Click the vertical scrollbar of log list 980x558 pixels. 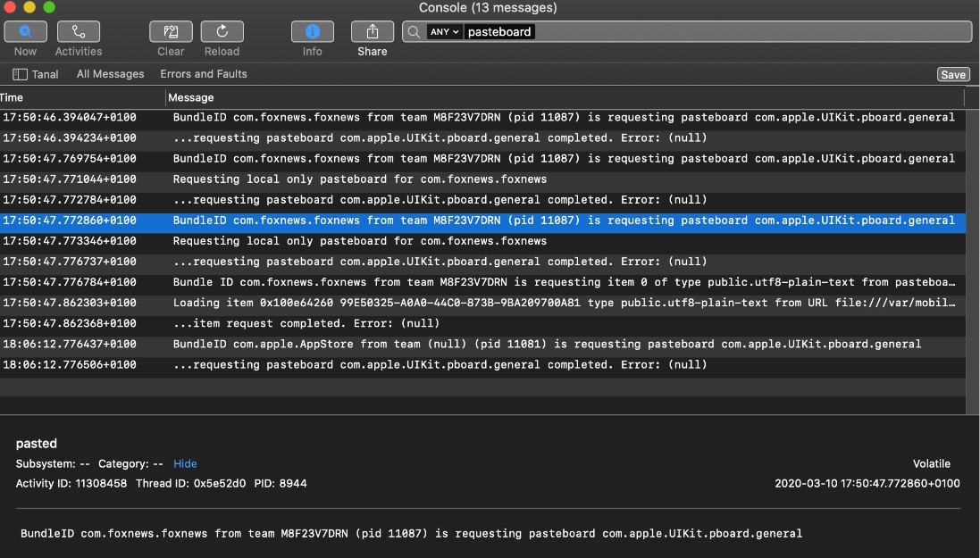tap(973, 262)
